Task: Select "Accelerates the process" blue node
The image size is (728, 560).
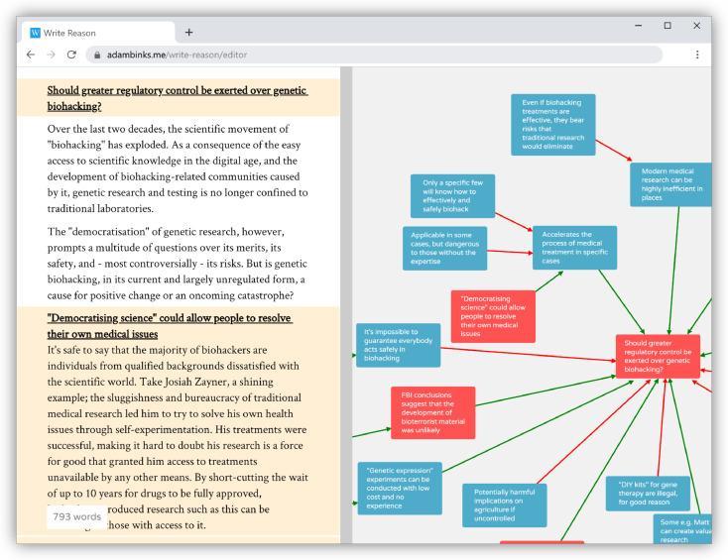Action: click(x=574, y=248)
